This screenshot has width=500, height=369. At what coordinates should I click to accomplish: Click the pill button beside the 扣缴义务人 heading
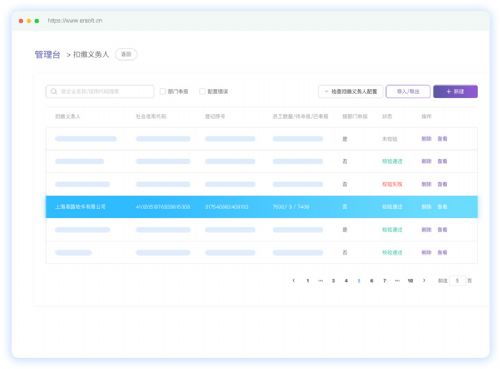click(126, 54)
